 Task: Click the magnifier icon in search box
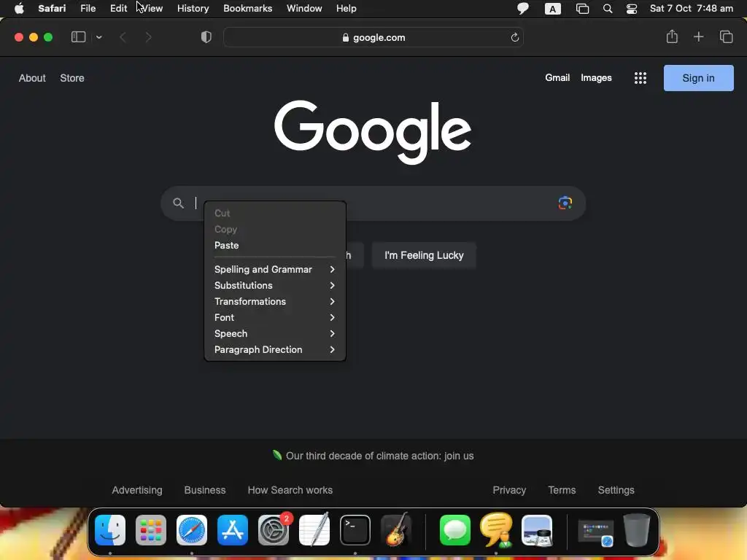point(178,203)
